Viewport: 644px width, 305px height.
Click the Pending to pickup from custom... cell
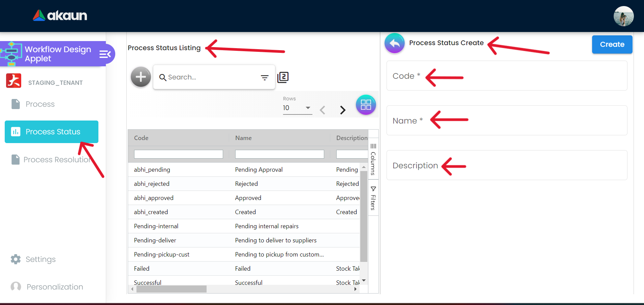280,255
